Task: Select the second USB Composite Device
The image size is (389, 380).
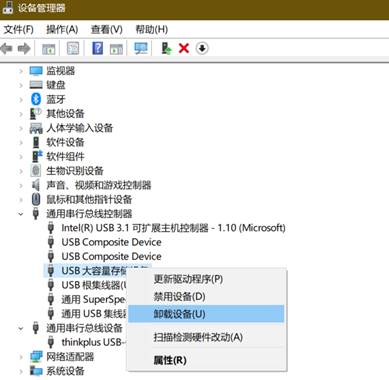Action: pyautogui.click(x=111, y=257)
